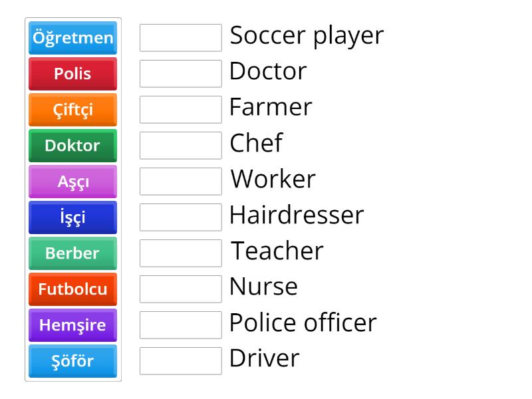This screenshot has height=399, width=532.
Task: Click the Berber word tile
Action: tap(72, 253)
